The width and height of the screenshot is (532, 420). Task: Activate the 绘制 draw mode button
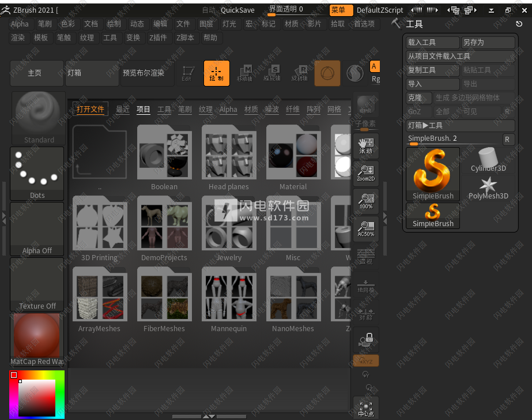click(x=217, y=73)
